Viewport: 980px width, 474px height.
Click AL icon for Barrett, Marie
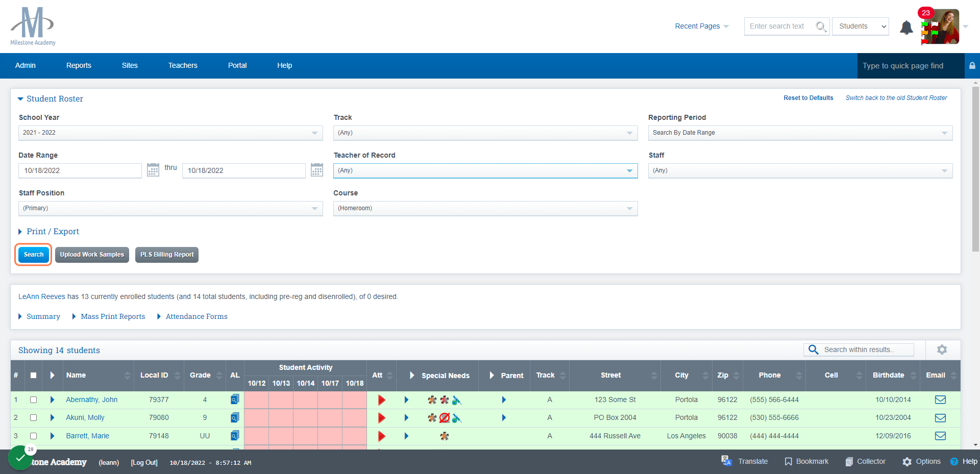pos(235,436)
